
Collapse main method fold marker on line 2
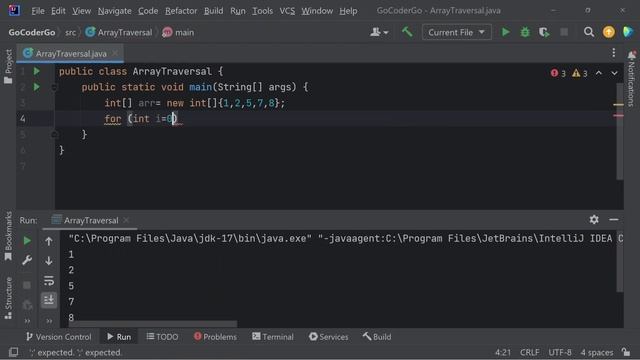[54, 87]
